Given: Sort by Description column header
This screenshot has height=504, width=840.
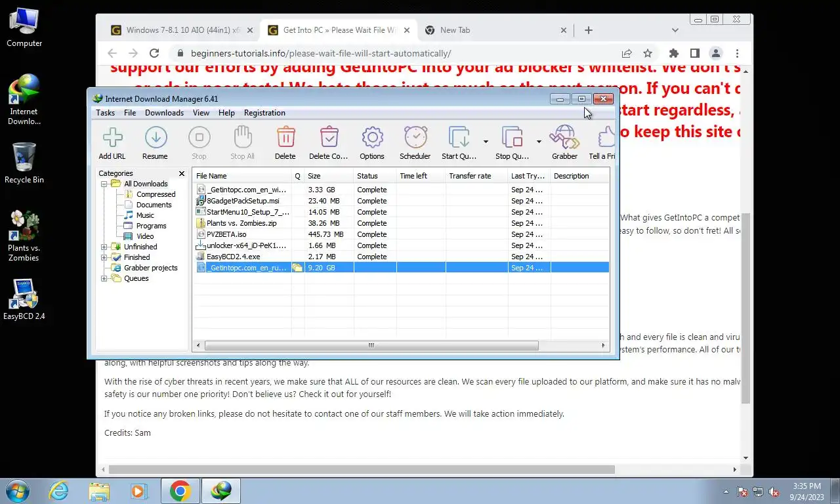Looking at the screenshot, I should click(x=579, y=176).
